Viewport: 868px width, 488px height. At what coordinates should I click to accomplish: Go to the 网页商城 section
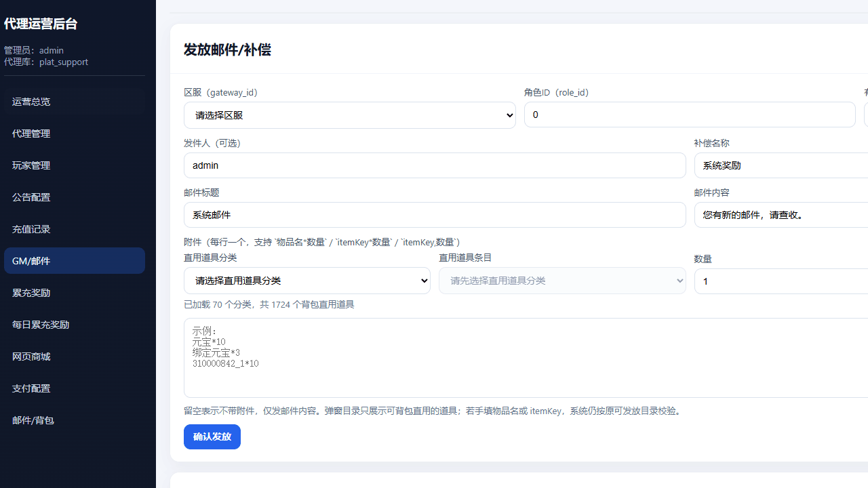pyautogui.click(x=31, y=357)
